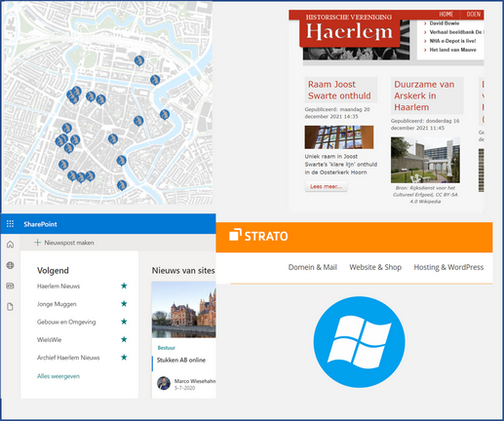Click Marco Wiesehahn's avatar photo
The height and width of the screenshot is (421, 504).
164,383
